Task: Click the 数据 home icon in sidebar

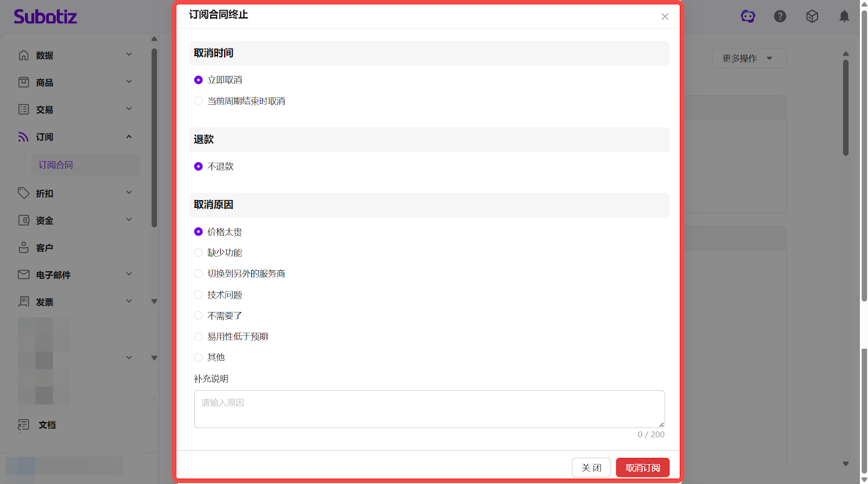Action: (23, 55)
